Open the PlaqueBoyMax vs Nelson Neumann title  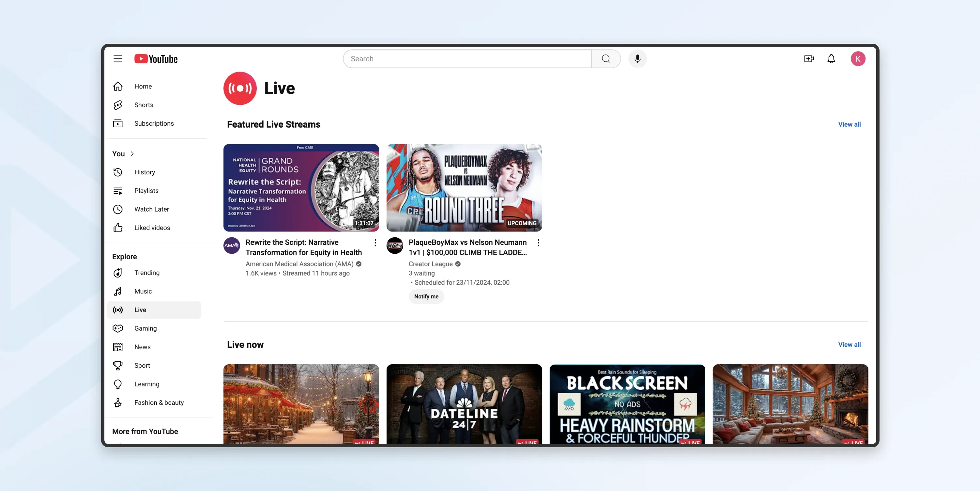[x=467, y=247]
